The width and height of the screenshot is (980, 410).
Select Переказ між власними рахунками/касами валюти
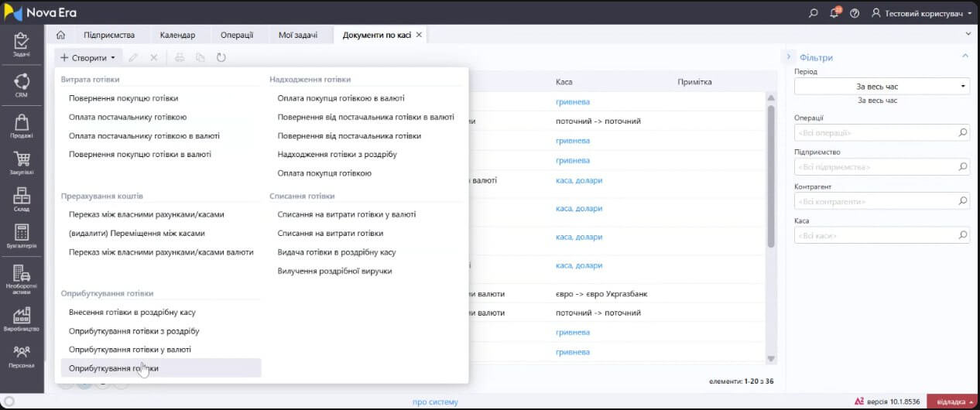(x=161, y=252)
